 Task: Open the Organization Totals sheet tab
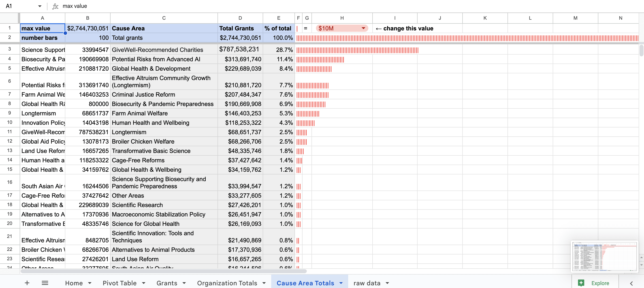pyautogui.click(x=227, y=283)
